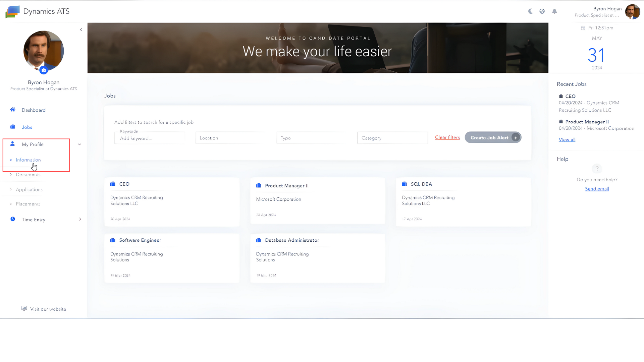644x362 pixels.
Task: Click the My Profile person icon
Action: pyautogui.click(x=12, y=144)
